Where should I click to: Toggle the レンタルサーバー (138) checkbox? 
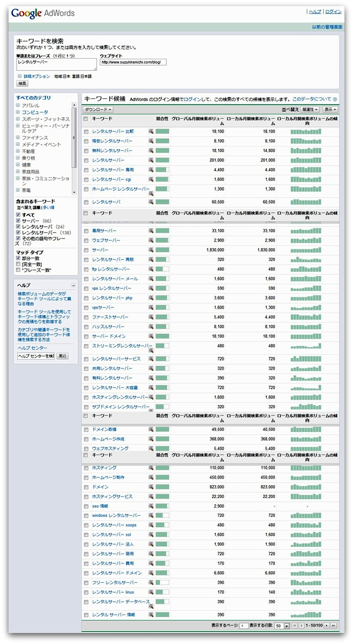click(x=18, y=232)
